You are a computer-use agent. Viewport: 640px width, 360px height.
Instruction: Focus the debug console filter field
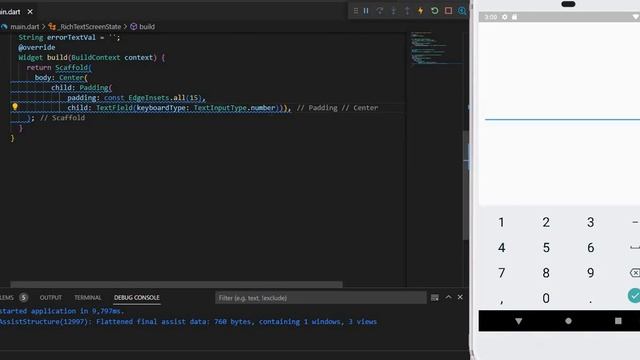click(320, 298)
